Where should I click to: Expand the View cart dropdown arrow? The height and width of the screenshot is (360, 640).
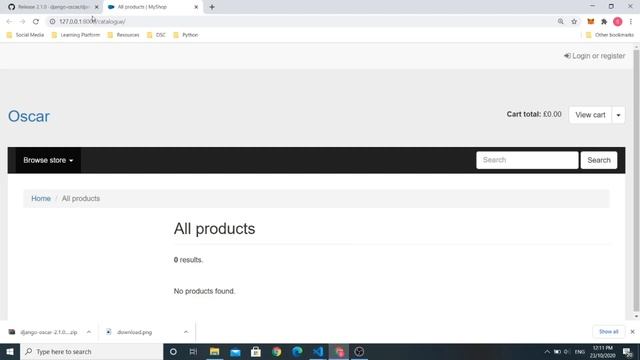tap(618, 115)
